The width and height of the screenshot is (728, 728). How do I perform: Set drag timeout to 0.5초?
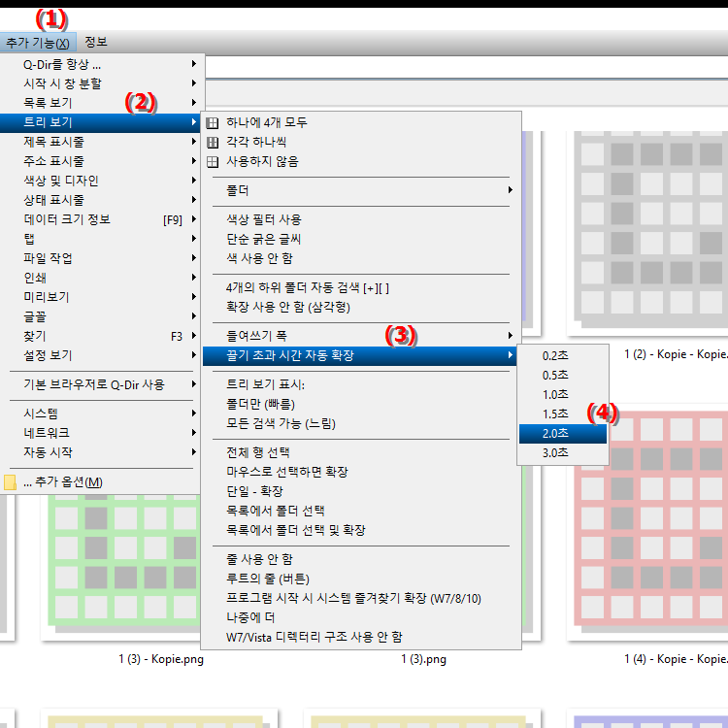pyautogui.click(x=563, y=376)
